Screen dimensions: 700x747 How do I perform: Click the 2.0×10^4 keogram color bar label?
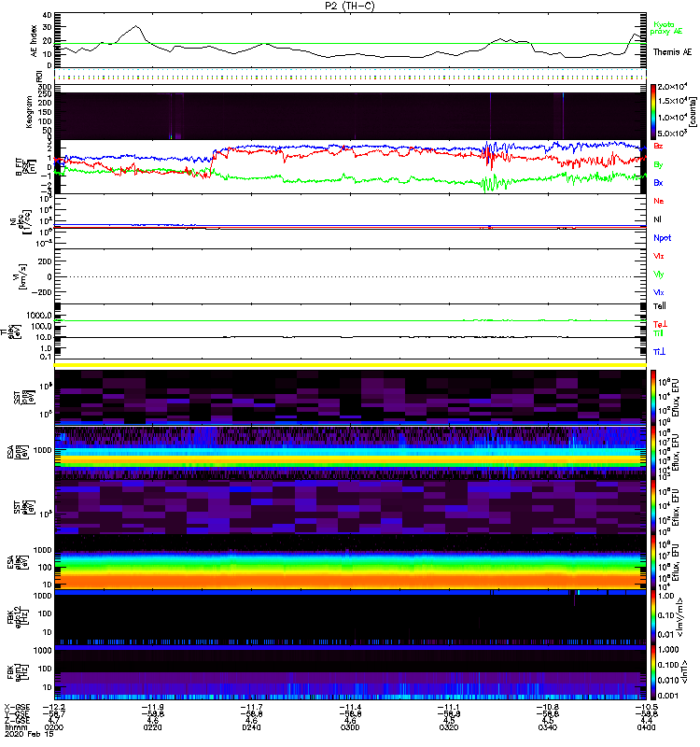(x=672, y=87)
